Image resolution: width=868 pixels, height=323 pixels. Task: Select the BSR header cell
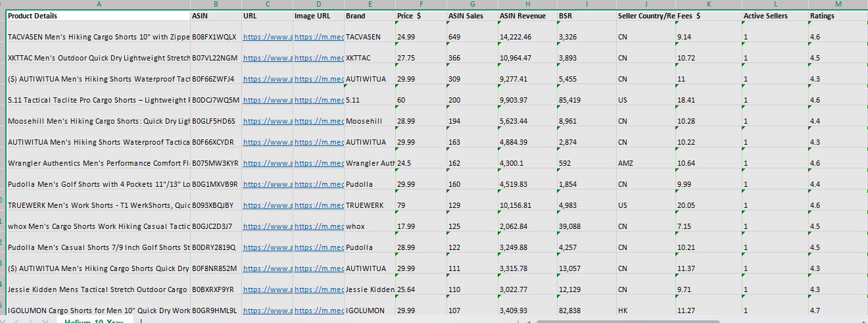(x=587, y=15)
